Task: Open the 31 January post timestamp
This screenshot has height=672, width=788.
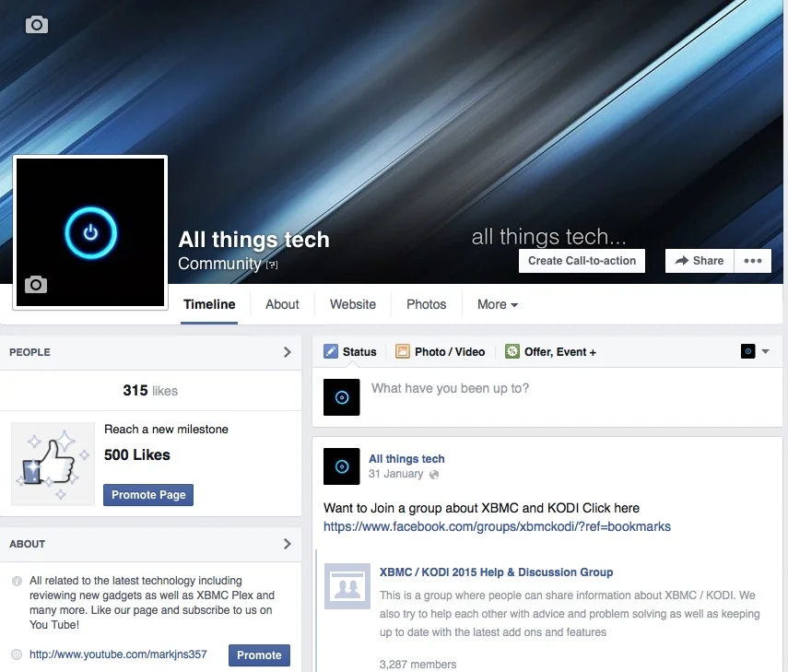Action: 395,474
